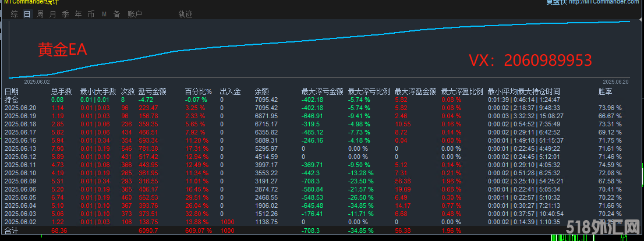The width and height of the screenshot is (644, 241).
Task: Select the 年 yearly tab
Action: (x=79, y=15)
